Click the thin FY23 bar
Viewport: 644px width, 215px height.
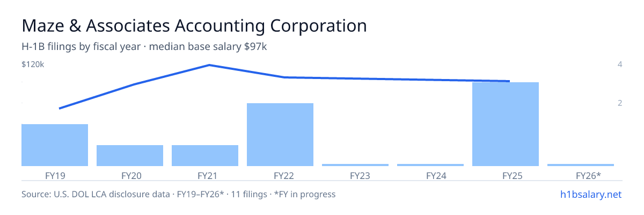(355, 165)
